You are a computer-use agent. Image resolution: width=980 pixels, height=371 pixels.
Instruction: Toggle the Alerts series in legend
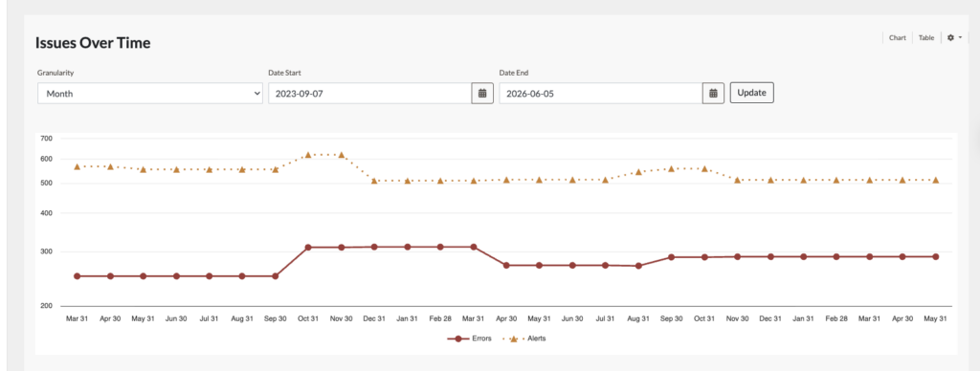(524, 338)
